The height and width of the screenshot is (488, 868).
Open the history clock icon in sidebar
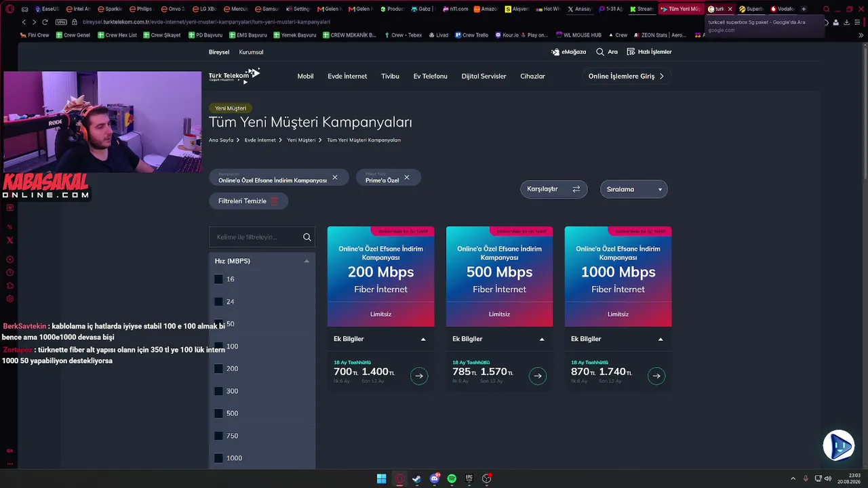tap(10, 272)
